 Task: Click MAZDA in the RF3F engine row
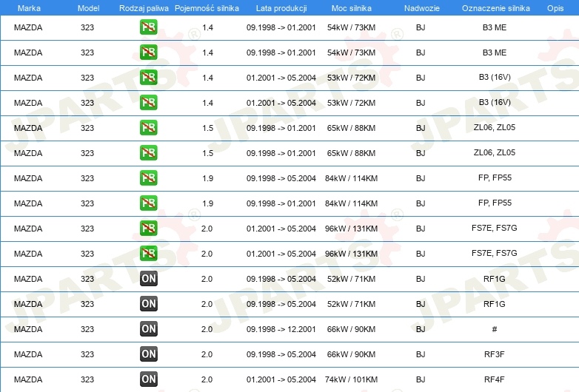[28, 354]
